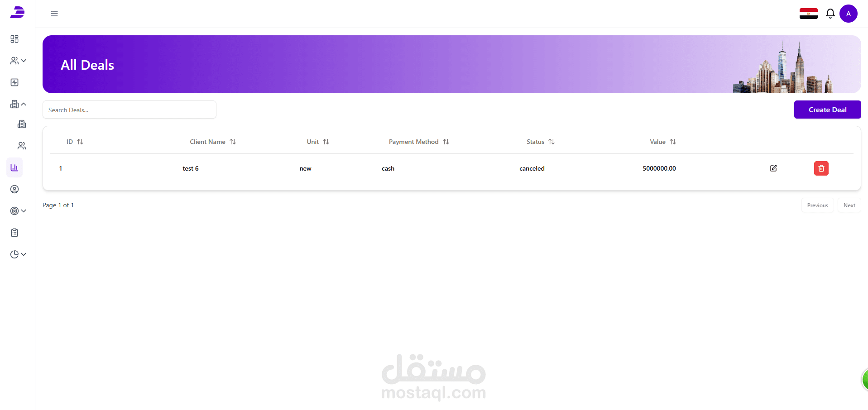868x410 pixels.
Task: Click the Next page button
Action: click(849, 205)
